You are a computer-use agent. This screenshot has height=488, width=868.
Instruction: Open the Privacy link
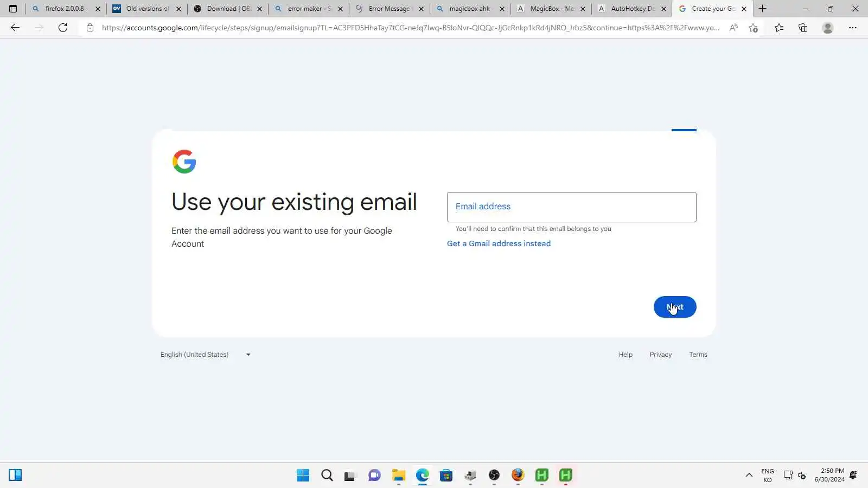tap(660, 355)
